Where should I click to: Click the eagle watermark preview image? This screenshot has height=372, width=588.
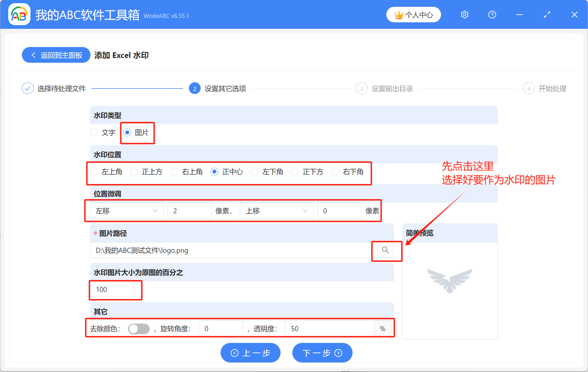point(450,281)
